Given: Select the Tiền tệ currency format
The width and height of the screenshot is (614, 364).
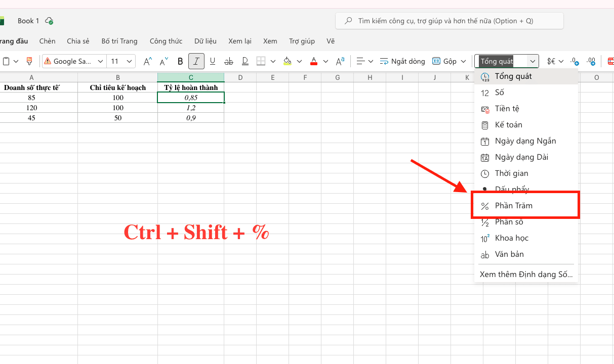Looking at the screenshot, I should (x=526, y=109).
